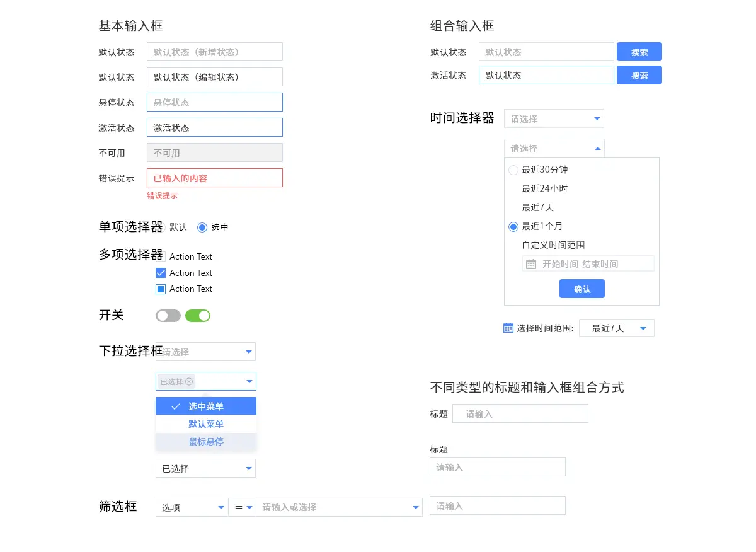
Task: Click the 选择时间范围: label
Action: point(545,328)
